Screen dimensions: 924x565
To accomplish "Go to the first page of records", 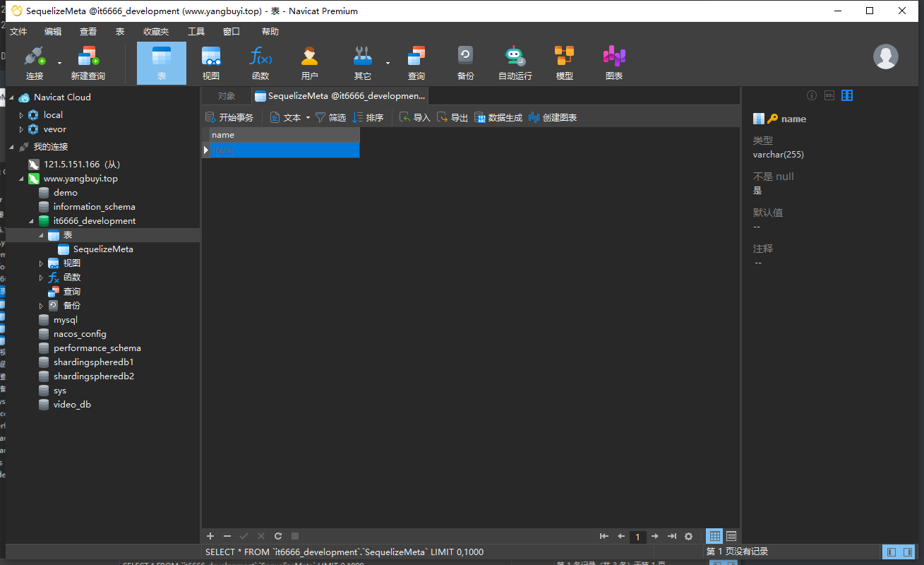I will [604, 537].
